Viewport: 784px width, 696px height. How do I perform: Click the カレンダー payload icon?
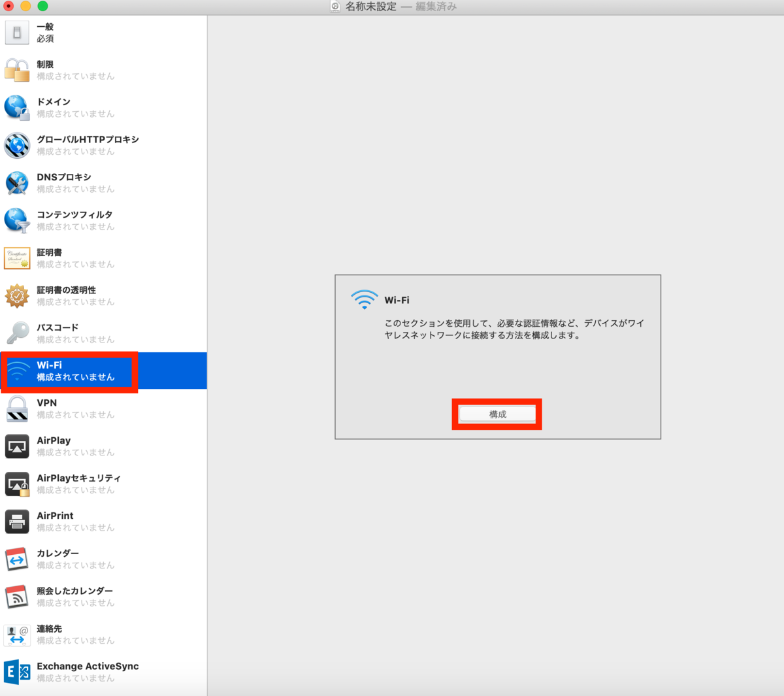[17, 559]
